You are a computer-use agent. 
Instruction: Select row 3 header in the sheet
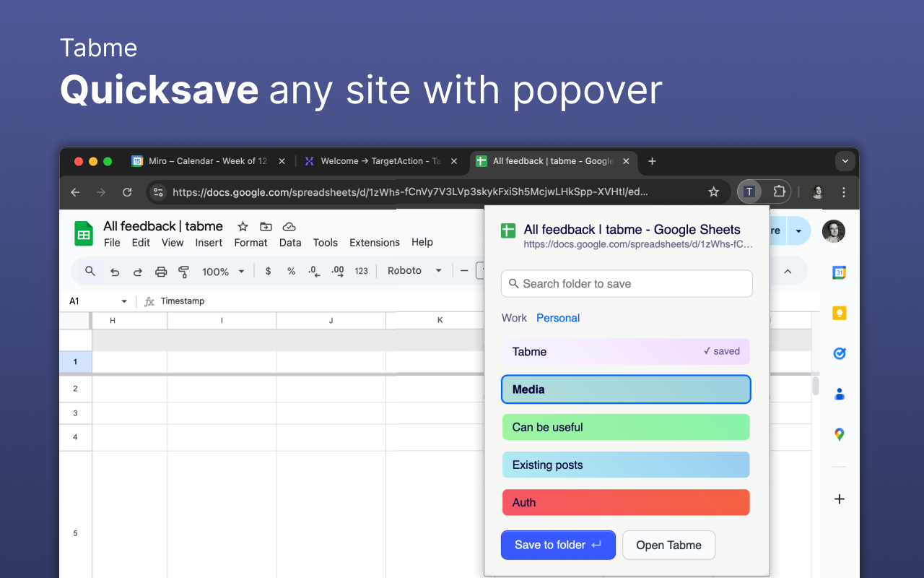click(75, 413)
